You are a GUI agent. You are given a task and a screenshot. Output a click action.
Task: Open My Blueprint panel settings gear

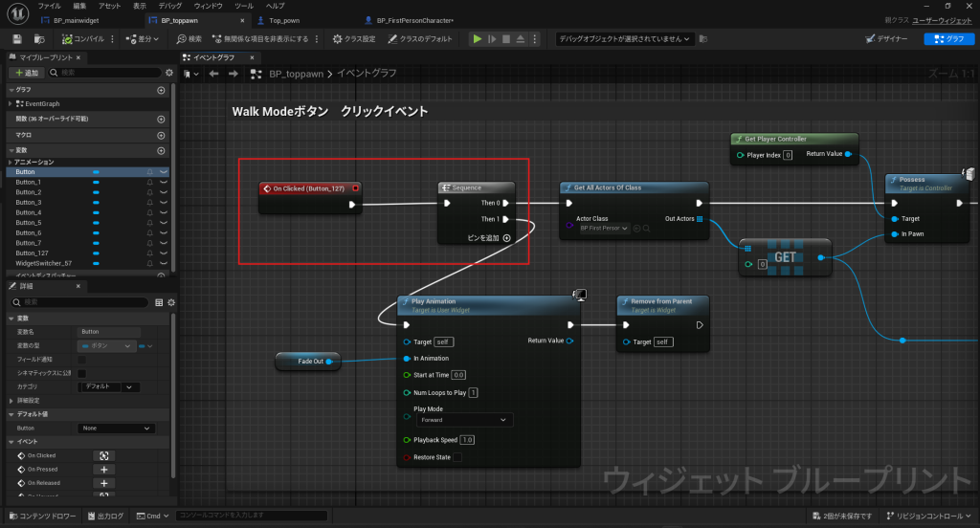point(169,73)
